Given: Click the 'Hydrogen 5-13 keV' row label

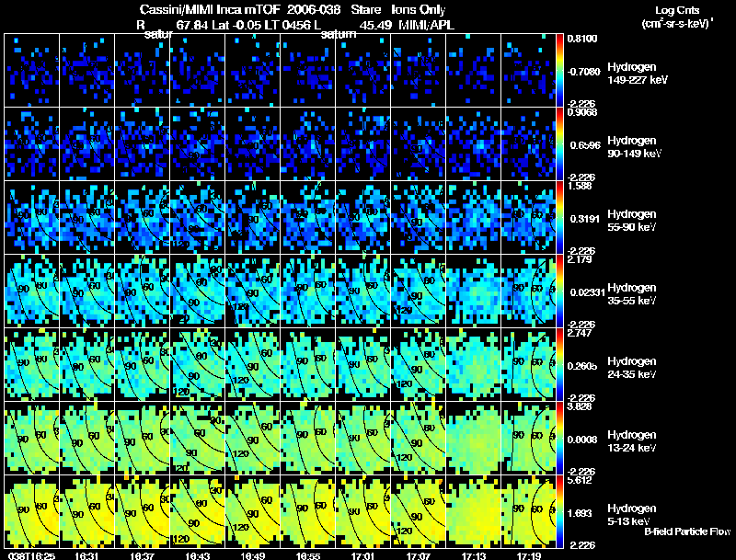Looking at the screenshot, I should coord(632,515).
